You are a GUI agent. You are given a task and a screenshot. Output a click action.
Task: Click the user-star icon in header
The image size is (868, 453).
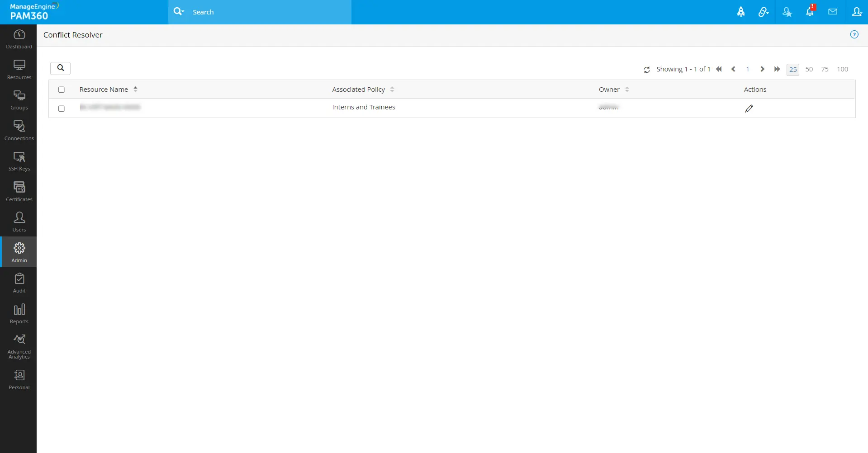[787, 12]
